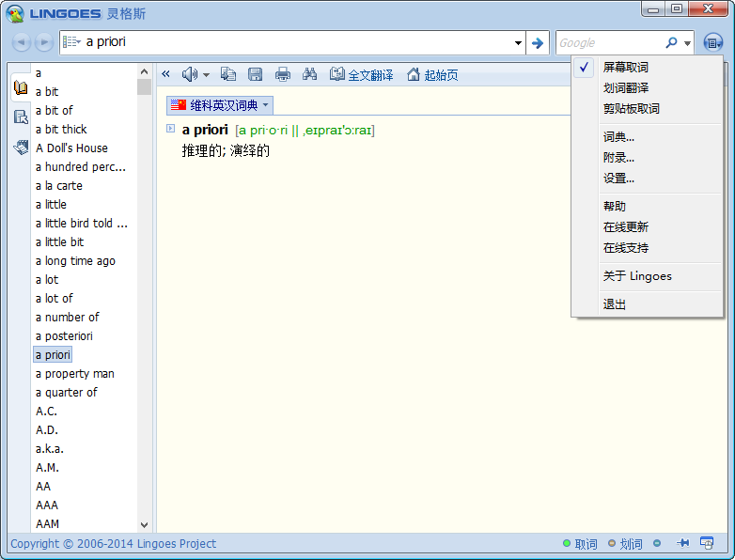Open the search engine dropdown arrow

coord(687,43)
